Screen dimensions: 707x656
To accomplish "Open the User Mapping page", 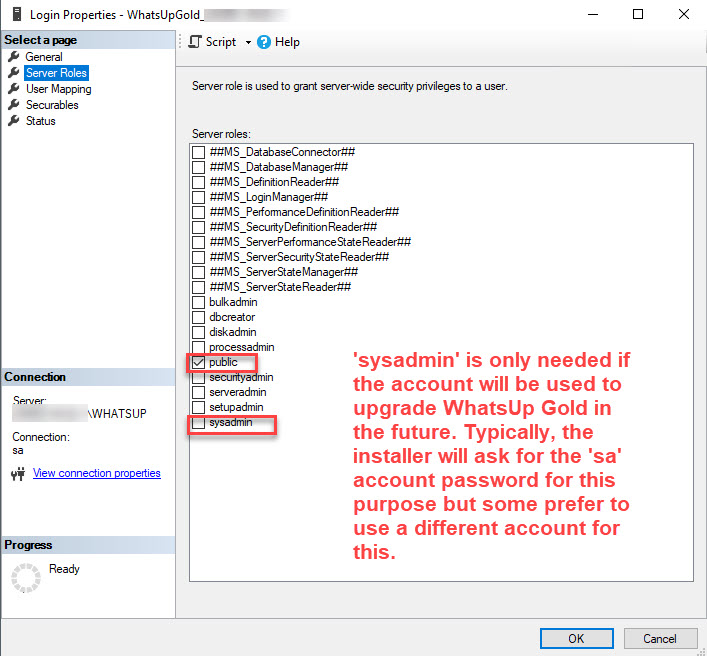I will (x=58, y=89).
